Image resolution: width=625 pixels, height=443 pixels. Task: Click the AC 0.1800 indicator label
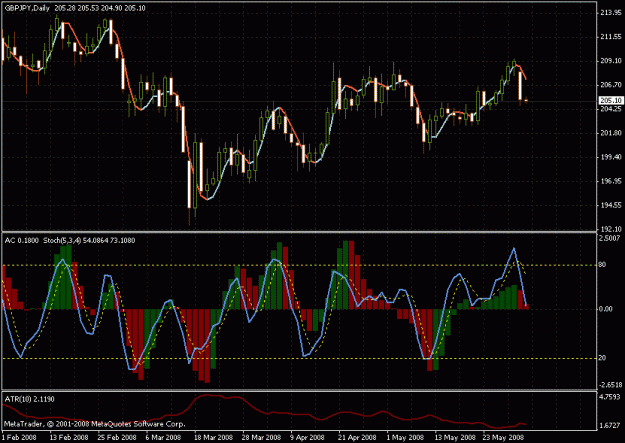click(x=22, y=240)
